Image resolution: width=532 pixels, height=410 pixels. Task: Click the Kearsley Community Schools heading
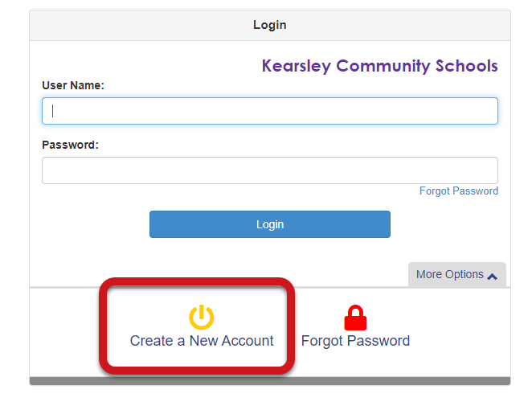pos(380,66)
